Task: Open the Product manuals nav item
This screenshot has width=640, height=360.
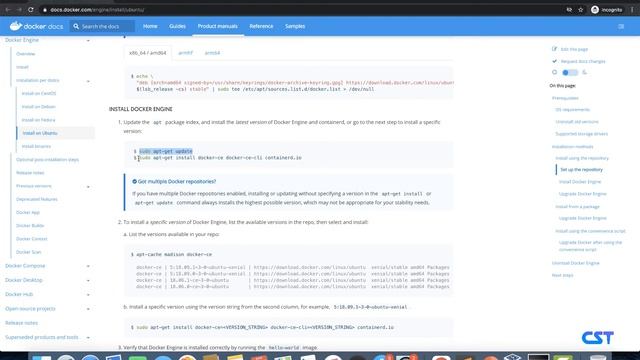Action: click(x=218, y=26)
